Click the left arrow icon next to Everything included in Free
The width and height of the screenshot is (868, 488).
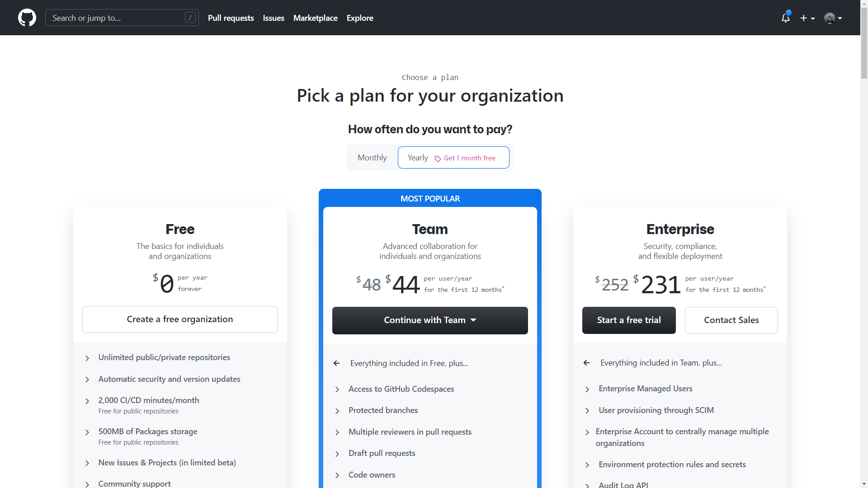pyautogui.click(x=336, y=363)
